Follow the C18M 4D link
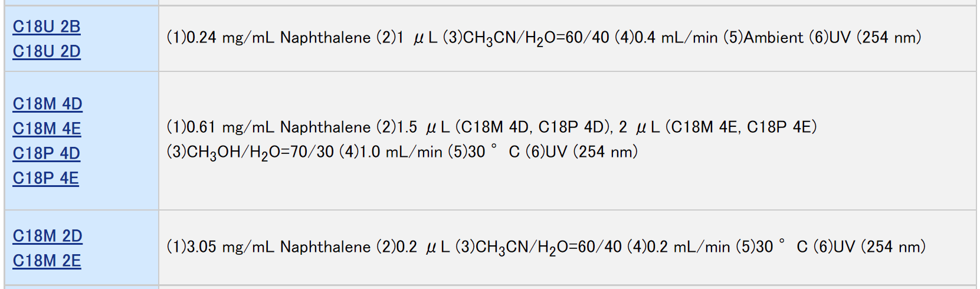The height and width of the screenshot is (289, 980). click(x=47, y=104)
